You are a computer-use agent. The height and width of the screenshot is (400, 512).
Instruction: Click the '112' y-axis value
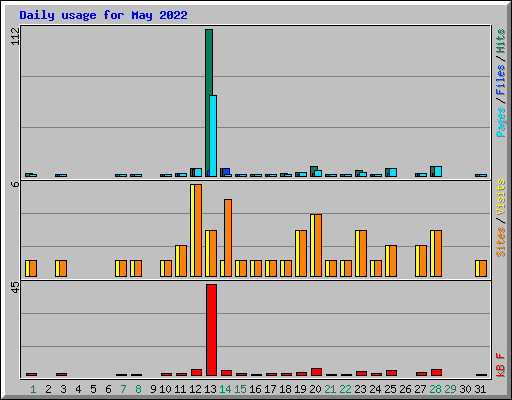[15, 36]
